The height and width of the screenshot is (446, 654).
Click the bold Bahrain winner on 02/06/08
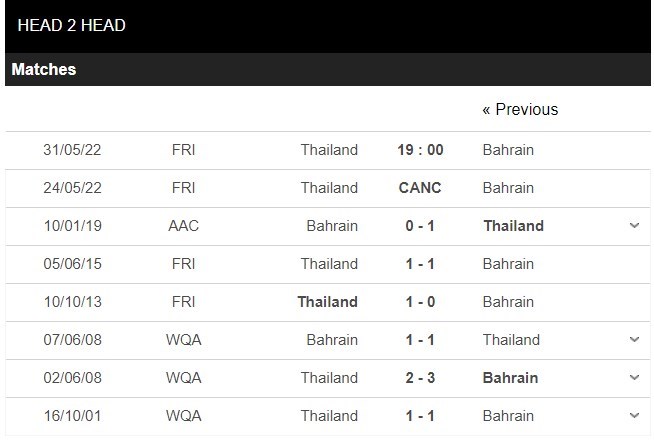coord(510,378)
